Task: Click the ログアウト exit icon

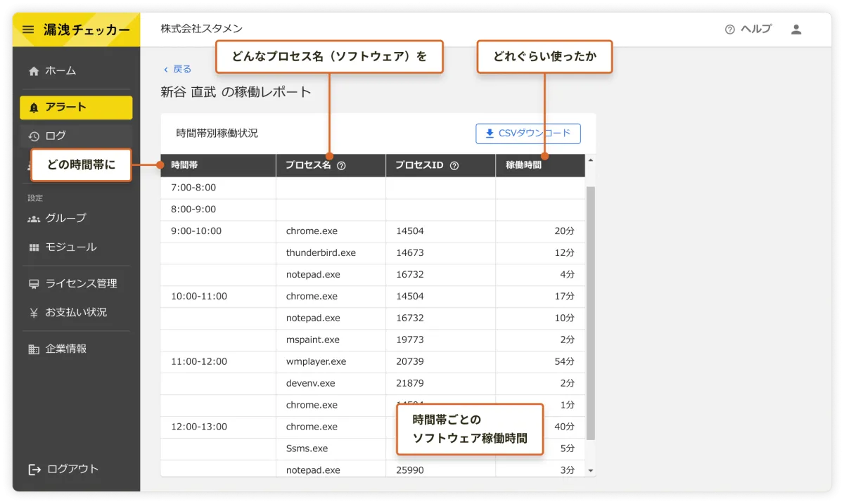Action: tap(34, 470)
